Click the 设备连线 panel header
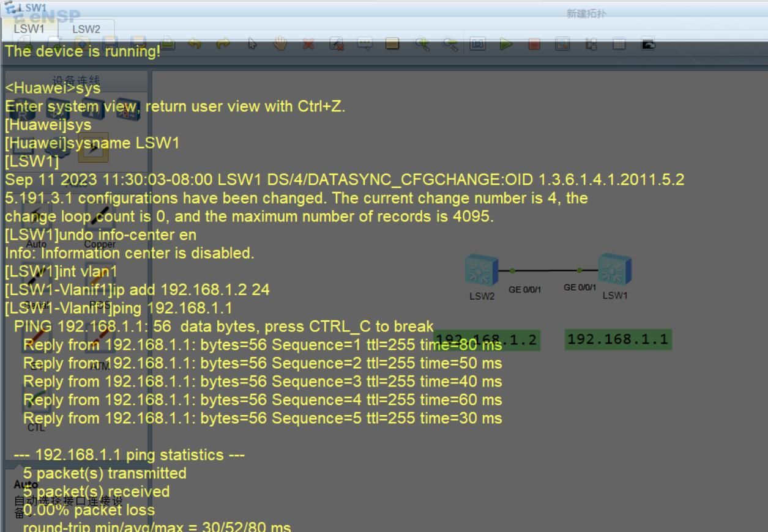 (76, 81)
